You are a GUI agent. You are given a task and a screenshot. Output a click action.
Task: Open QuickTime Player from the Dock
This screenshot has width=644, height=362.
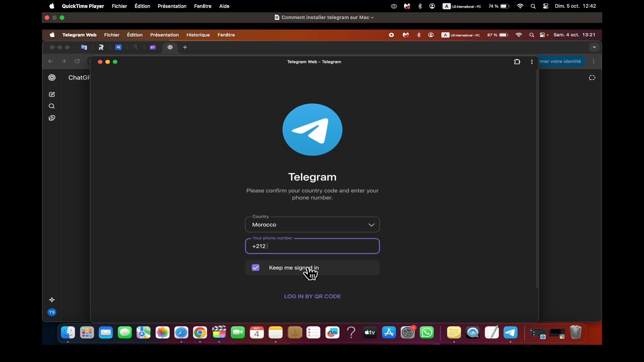tap(473, 332)
